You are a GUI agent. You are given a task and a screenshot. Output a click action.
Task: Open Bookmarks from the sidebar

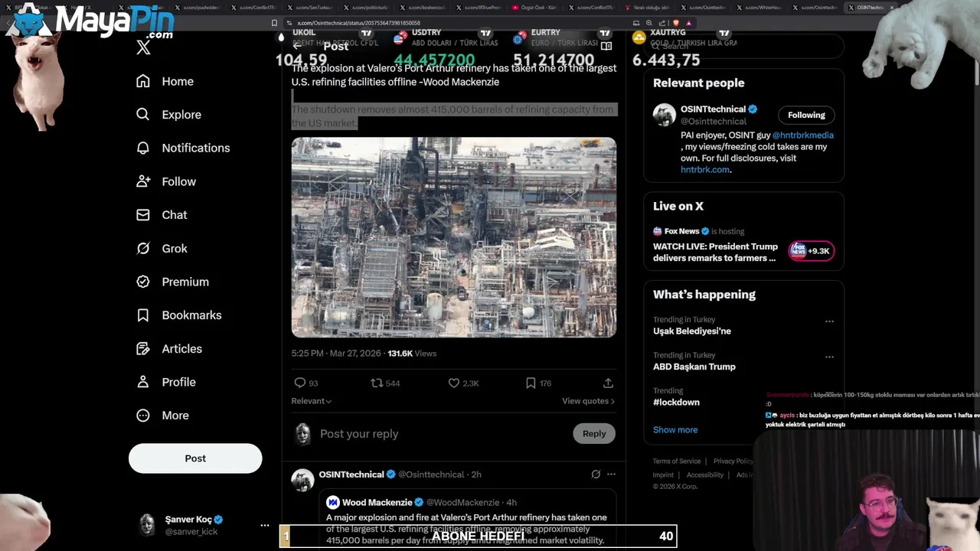[x=178, y=315]
